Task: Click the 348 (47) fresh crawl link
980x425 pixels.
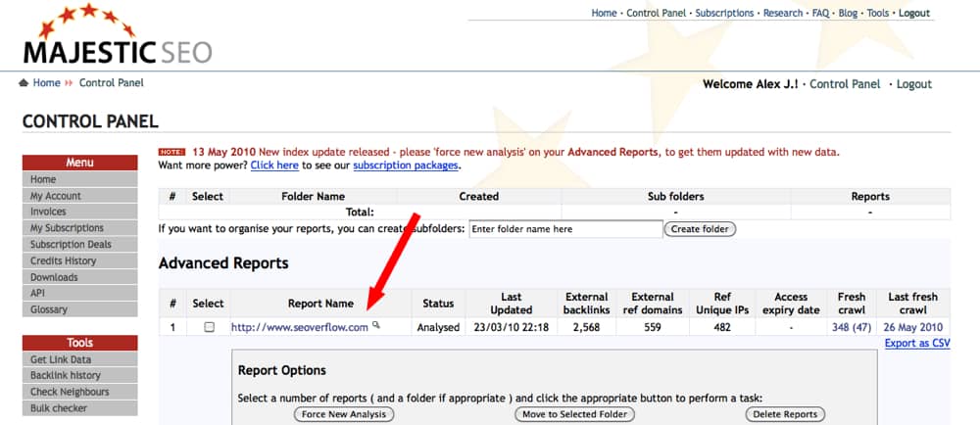Action: pyautogui.click(x=852, y=327)
